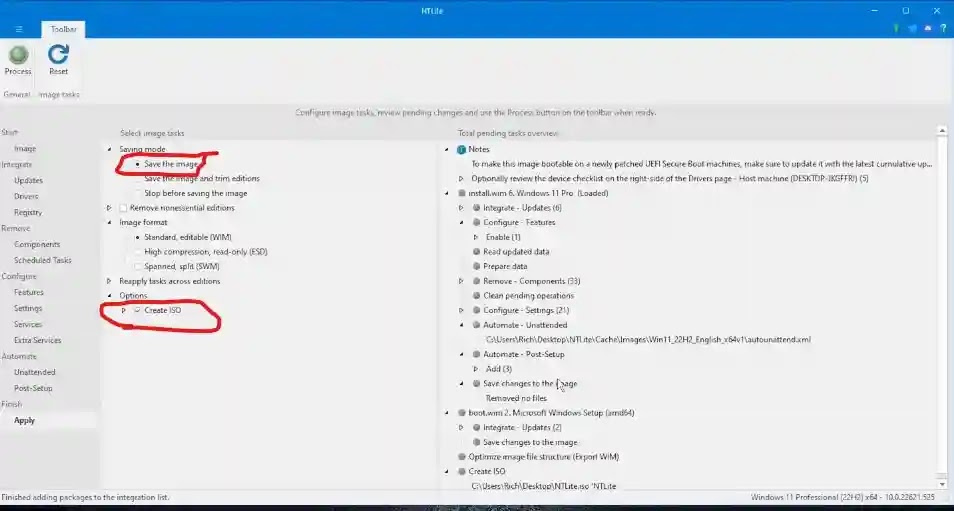The width and height of the screenshot is (954, 511).
Task: Check Remove nonessential editions checkbox
Action: (x=124, y=208)
